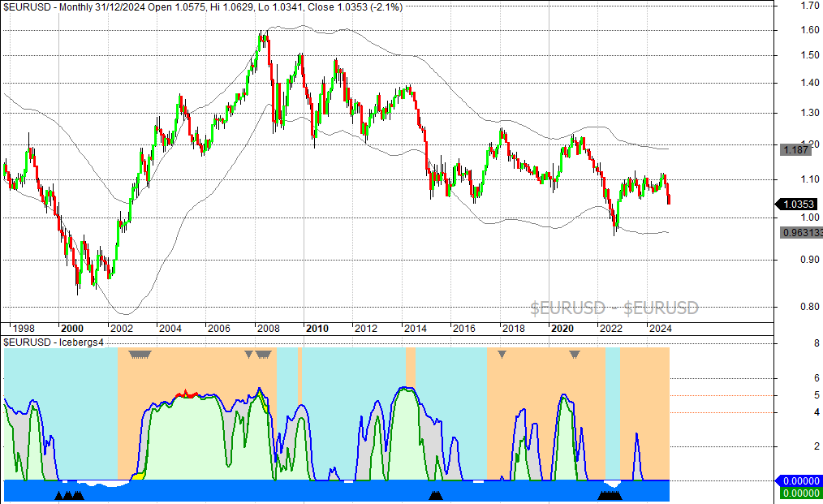The width and height of the screenshot is (823, 504).
Task: Click the down-arrow marker above the 2020 zone
Action: click(x=574, y=355)
